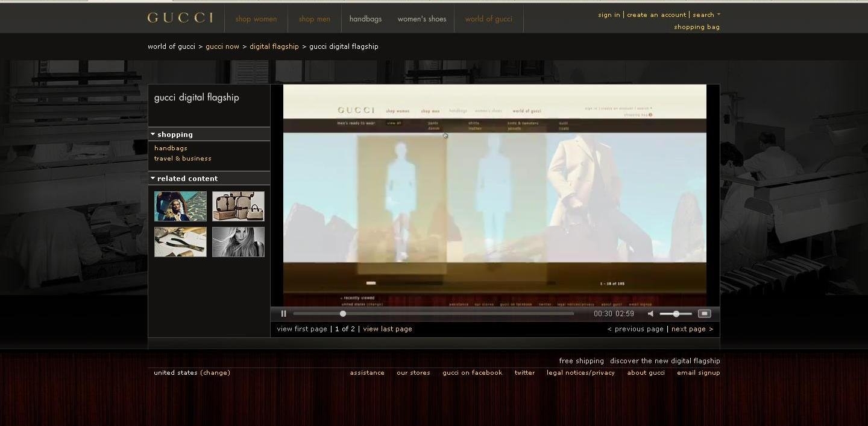
Task: Toggle fullscreen video mode icon
Action: tap(704, 314)
